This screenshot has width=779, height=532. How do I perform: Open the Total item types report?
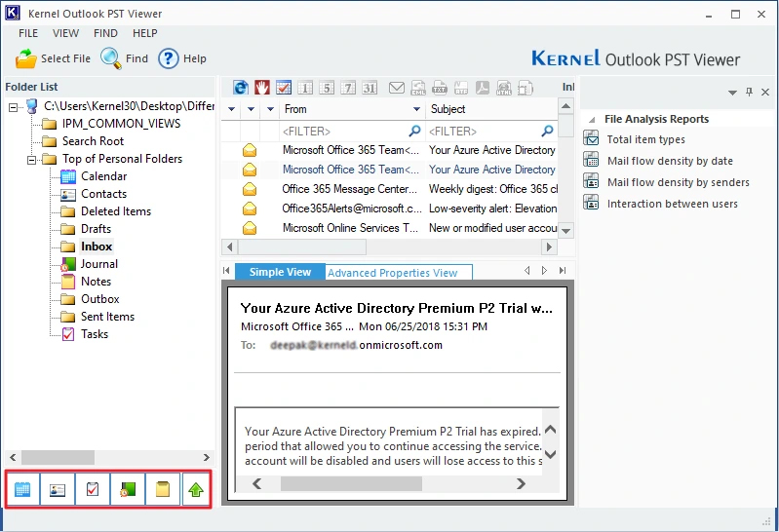click(x=645, y=139)
